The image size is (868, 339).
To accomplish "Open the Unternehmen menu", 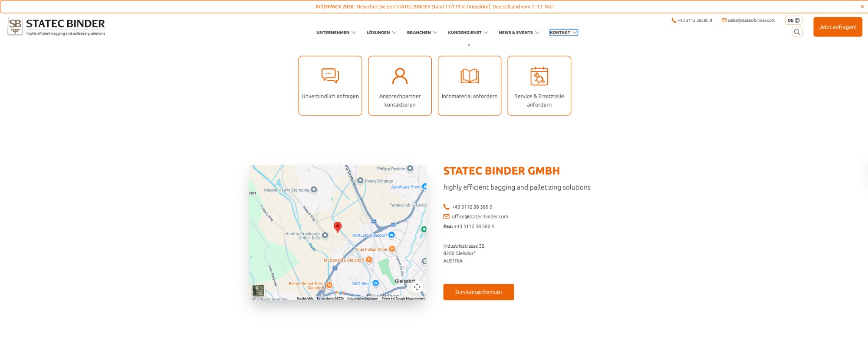I will pyautogui.click(x=333, y=33).
